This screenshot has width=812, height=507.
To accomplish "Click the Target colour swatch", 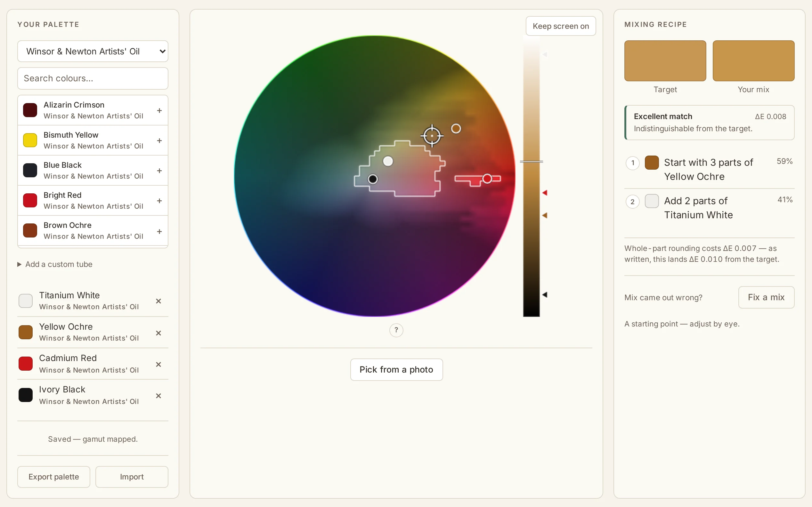I will point(665,61).
